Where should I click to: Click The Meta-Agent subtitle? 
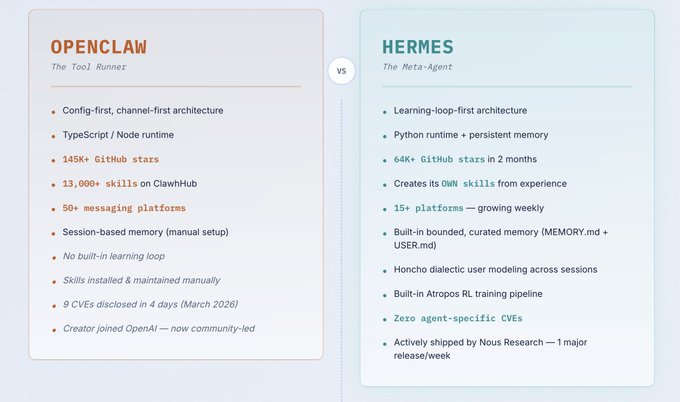tap(417, 67)
